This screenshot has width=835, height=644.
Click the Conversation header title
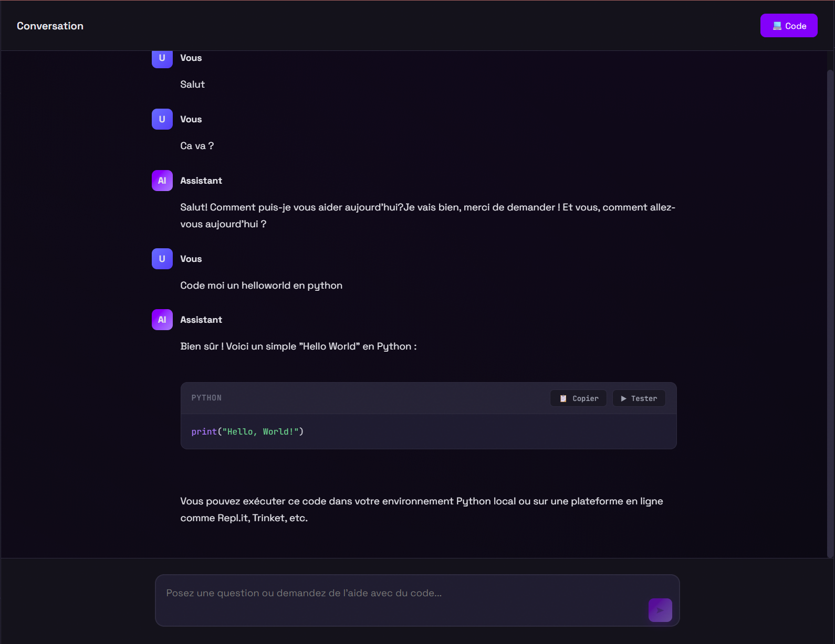[50, 26]
